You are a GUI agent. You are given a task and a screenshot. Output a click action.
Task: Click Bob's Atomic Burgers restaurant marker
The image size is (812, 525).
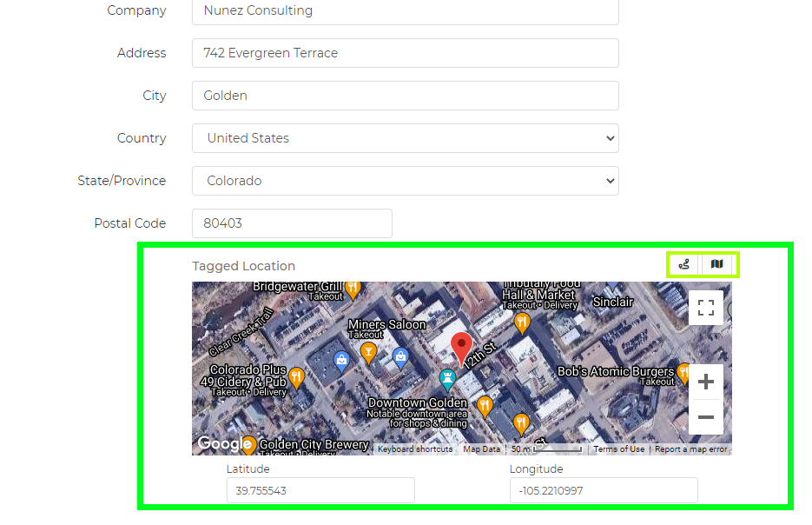pos(684,374)
